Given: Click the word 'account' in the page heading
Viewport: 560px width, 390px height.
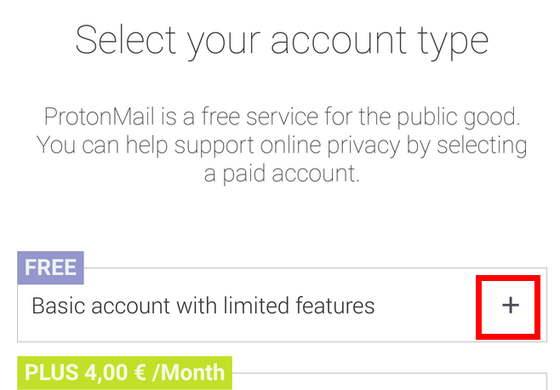Looking at the screenshot, I should point(339,40).
